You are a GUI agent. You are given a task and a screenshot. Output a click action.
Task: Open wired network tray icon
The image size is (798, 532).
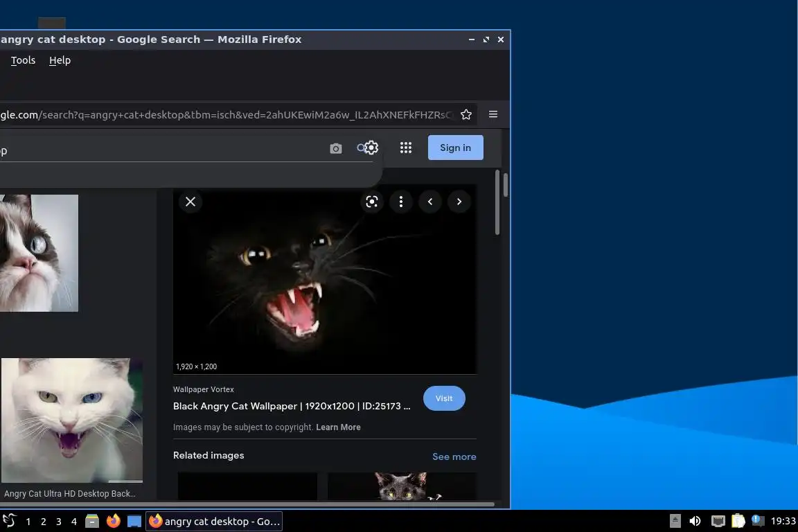718,521
